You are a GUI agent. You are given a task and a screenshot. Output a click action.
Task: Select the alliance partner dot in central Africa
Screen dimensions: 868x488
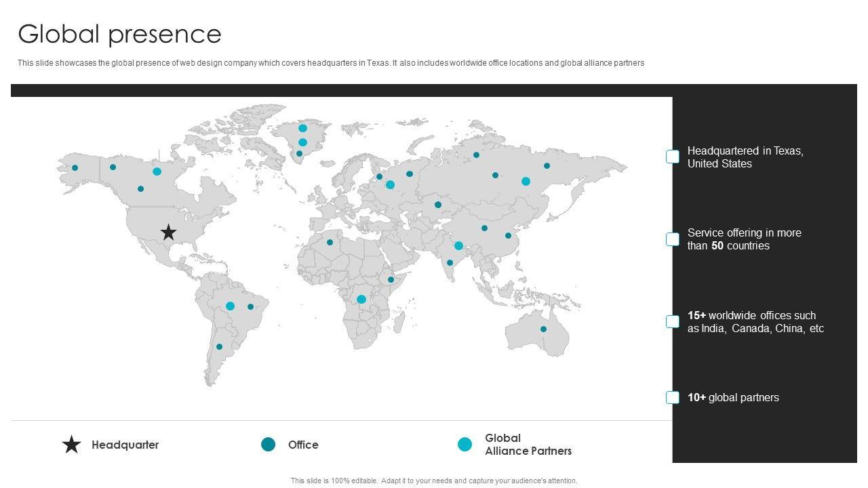(x=361, y=299)
